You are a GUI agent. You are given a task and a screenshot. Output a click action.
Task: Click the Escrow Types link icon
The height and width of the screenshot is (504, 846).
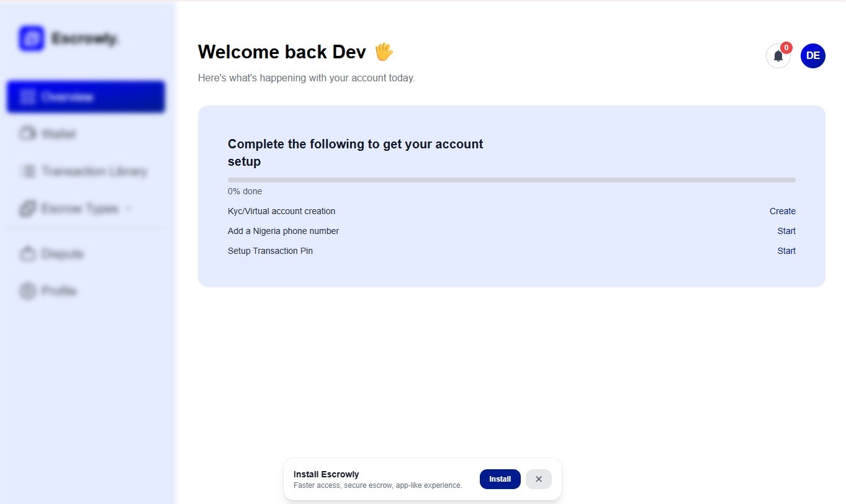28,209
